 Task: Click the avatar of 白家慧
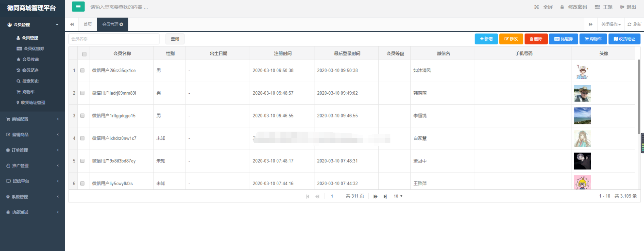[582, 138]
